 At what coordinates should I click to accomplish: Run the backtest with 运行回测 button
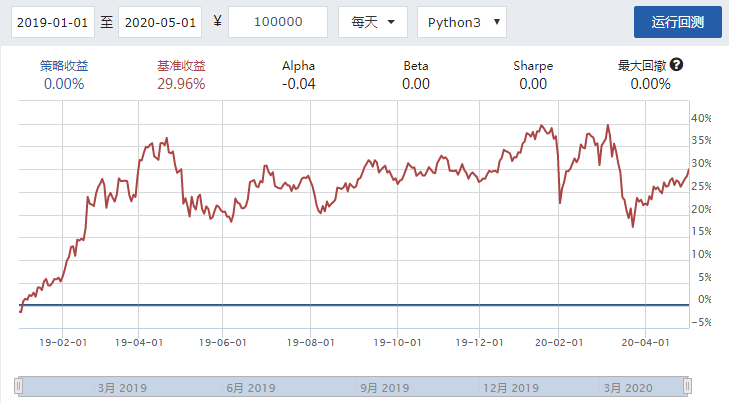click(x=677, y=21)
